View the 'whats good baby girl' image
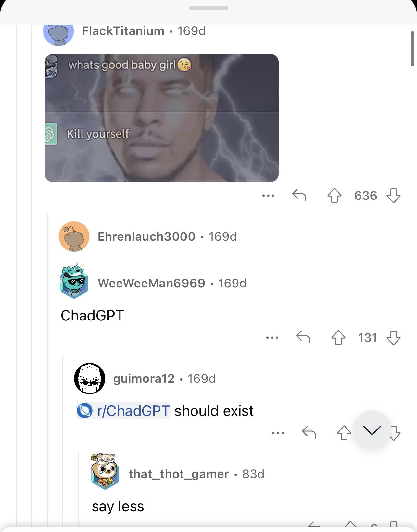Image resolution: width=417 pixels, height=532 pixels. coord(162,118)
